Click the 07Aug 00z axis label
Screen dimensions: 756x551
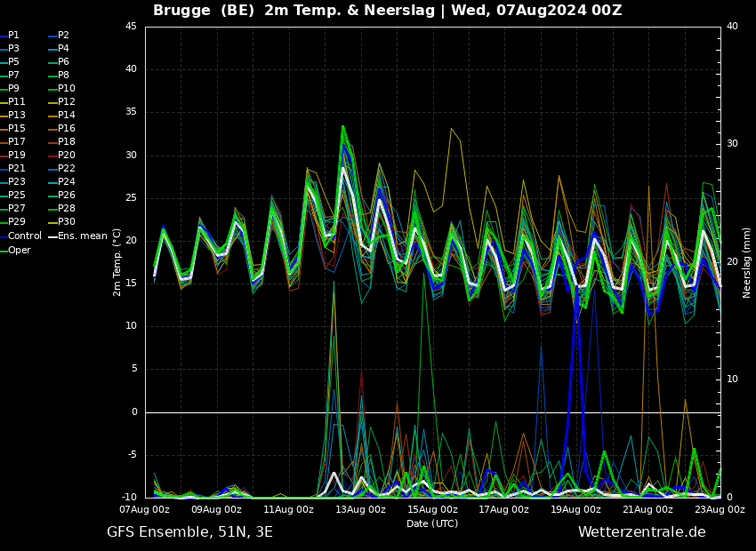[145, 509]
